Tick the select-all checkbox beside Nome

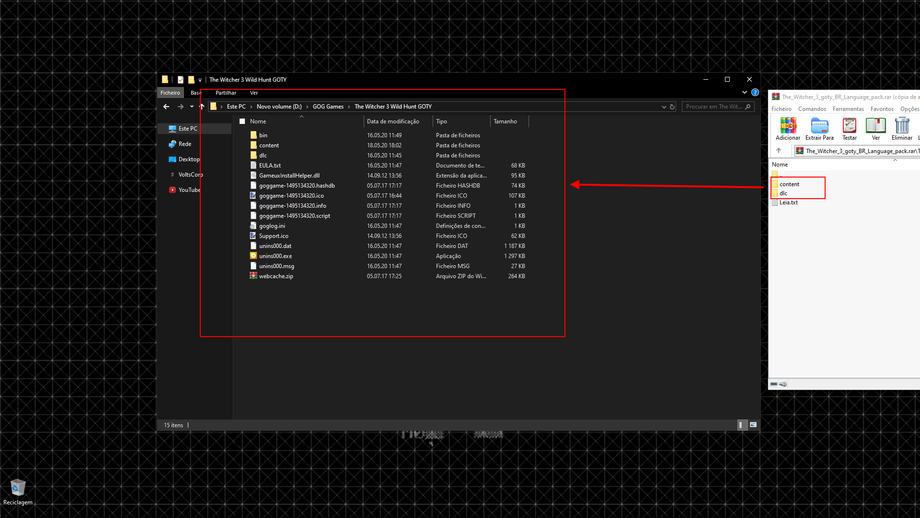(242, 121)
